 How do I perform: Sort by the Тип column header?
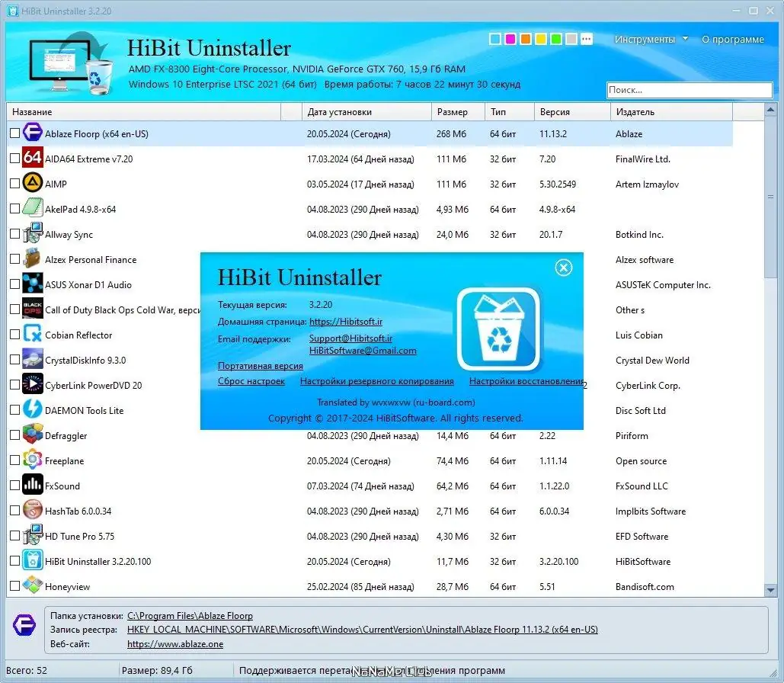pos(510,112)
